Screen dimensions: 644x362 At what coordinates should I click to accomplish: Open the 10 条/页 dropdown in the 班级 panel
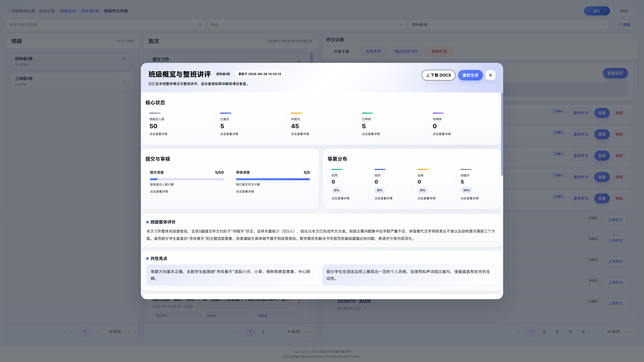[x=119, y=332]
